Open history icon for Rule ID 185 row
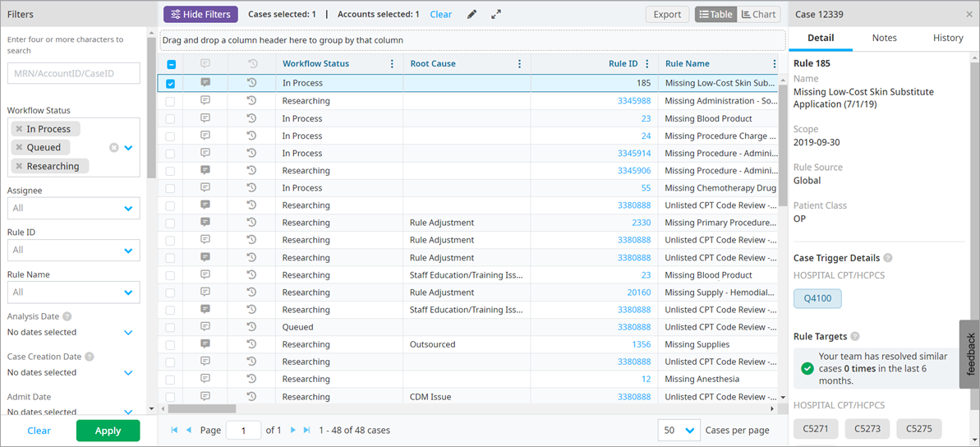Image resolution: width=980 pixels, height=447 pixels. 252,82
